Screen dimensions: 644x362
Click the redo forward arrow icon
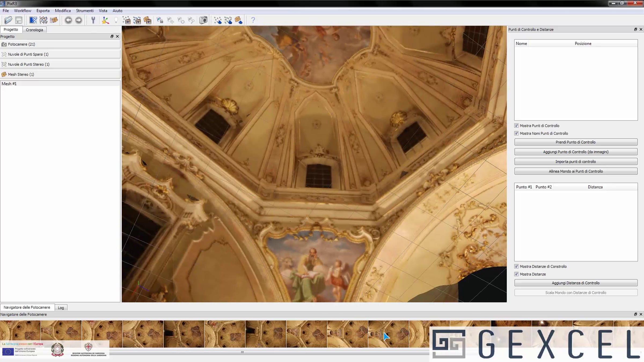coord(79,20)
